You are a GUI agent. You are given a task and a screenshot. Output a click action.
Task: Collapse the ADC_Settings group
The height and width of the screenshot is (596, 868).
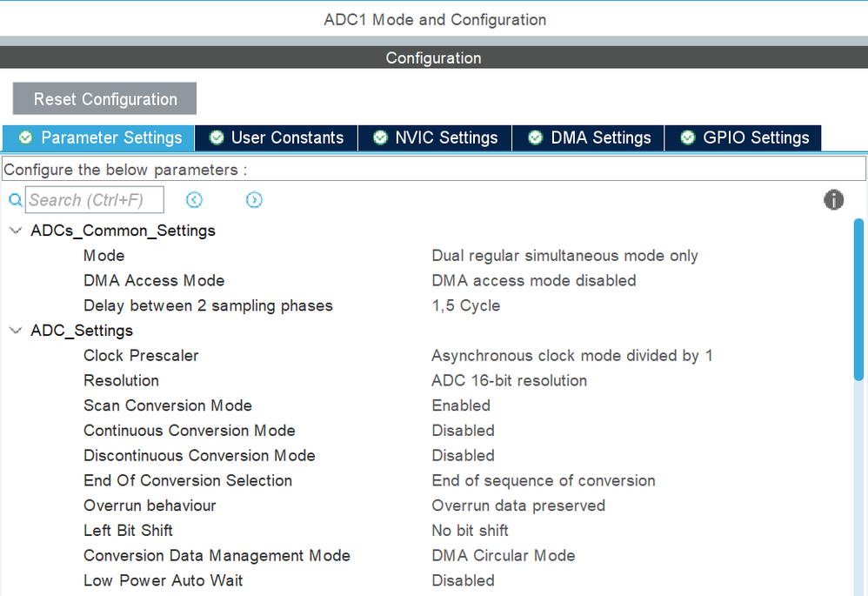(x=15, y=331)
